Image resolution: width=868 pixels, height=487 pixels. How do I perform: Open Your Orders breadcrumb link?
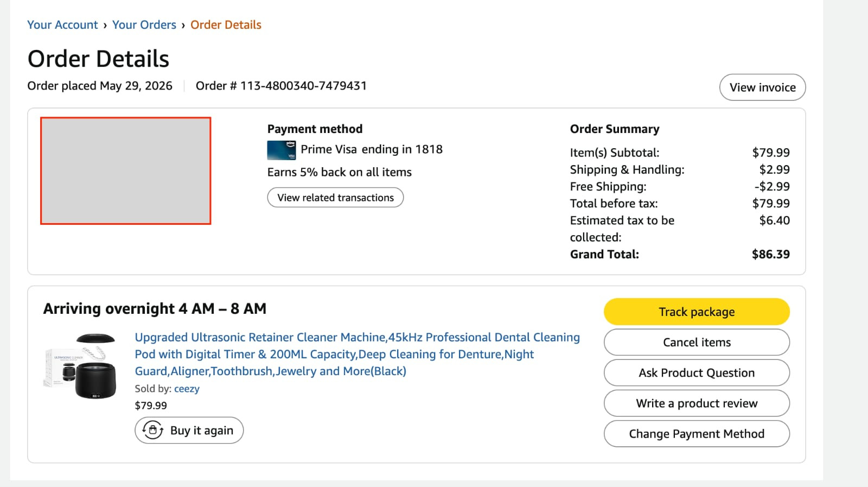[x=144, y=25]
